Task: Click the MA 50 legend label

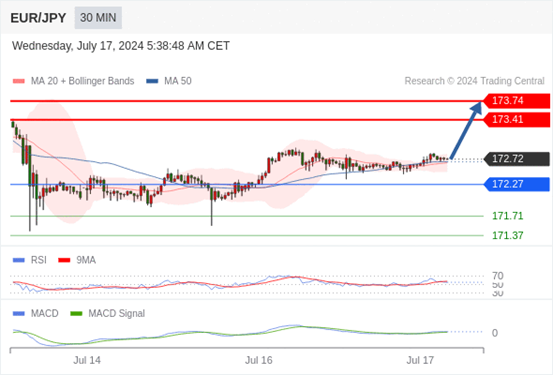Action: [x=178, y=81]
